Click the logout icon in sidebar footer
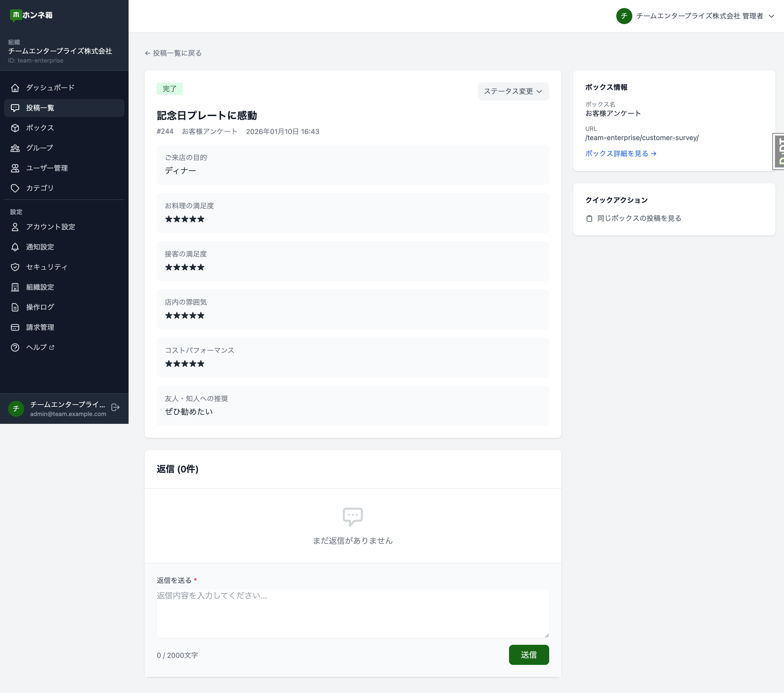Screen dimensions: 784x693 116,408
